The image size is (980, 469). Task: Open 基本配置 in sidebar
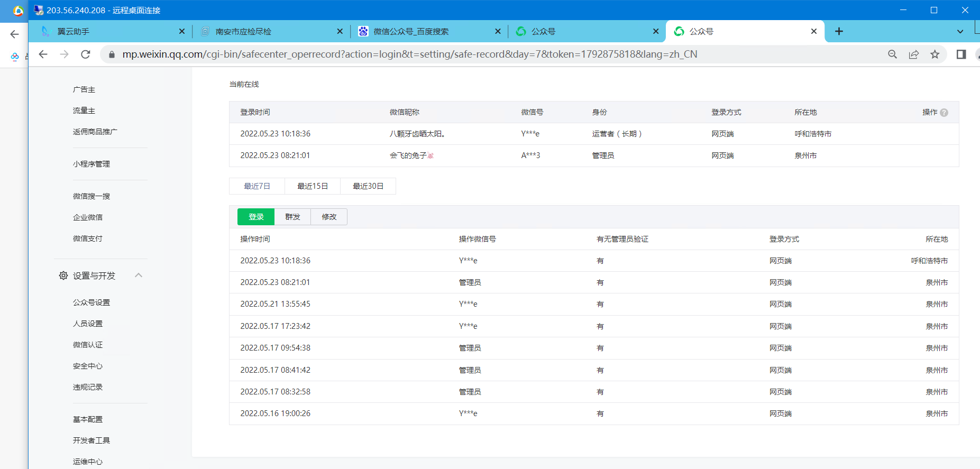(x=88, y=419)
